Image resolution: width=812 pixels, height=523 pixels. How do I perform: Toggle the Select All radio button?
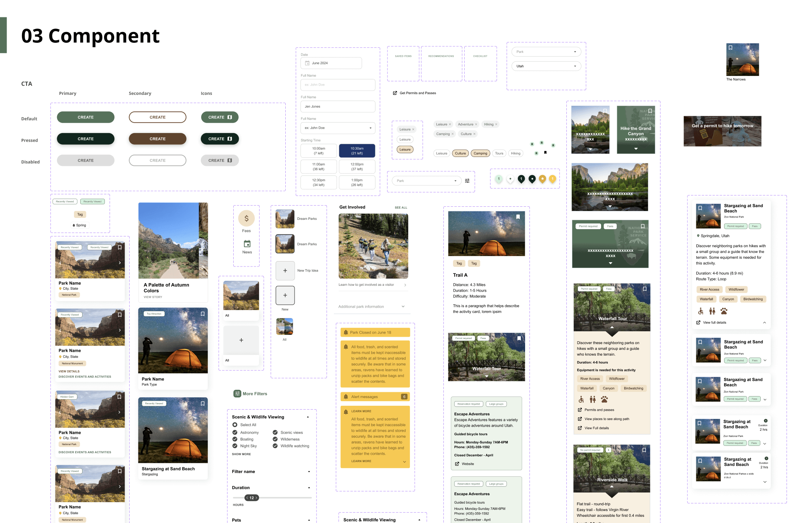(235, 425)
